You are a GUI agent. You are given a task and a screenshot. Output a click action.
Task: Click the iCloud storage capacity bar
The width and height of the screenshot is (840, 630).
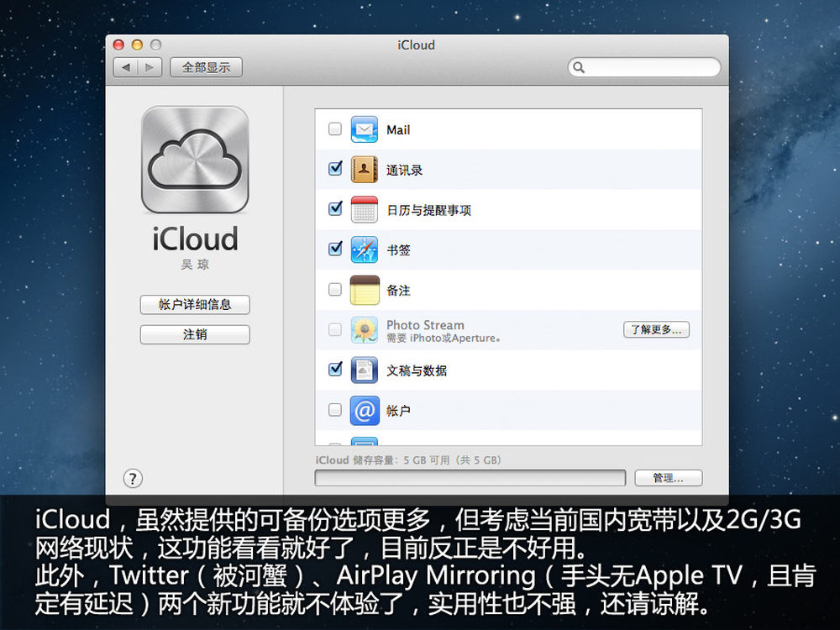click(470, 478)
